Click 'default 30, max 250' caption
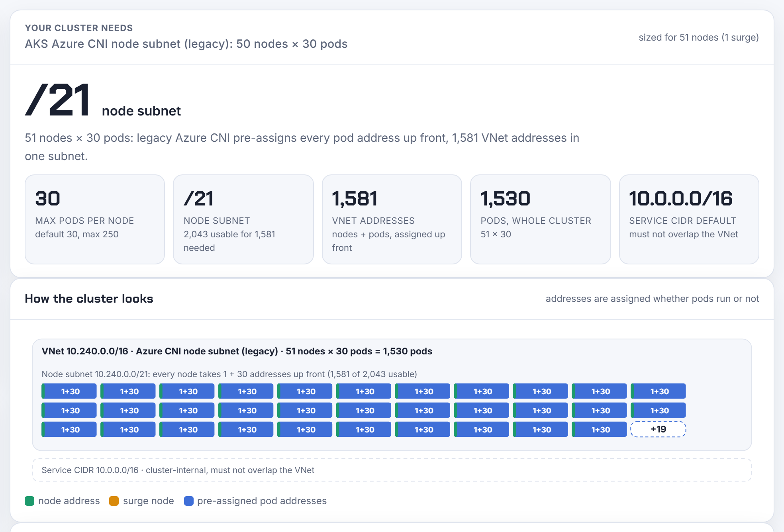Screen dimensions: 784x532 click(77, 234)
